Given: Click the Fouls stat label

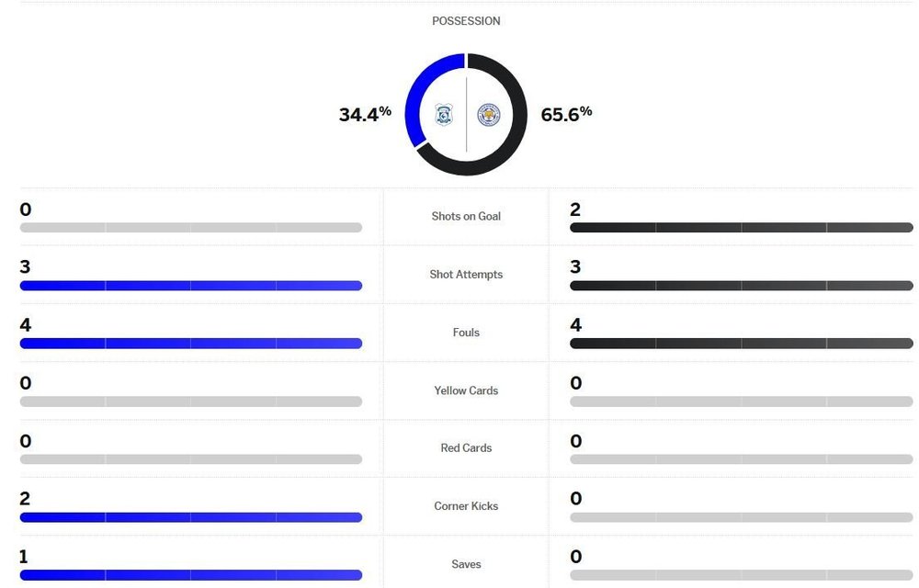Looking at the screenshot, I should point(466,332).
